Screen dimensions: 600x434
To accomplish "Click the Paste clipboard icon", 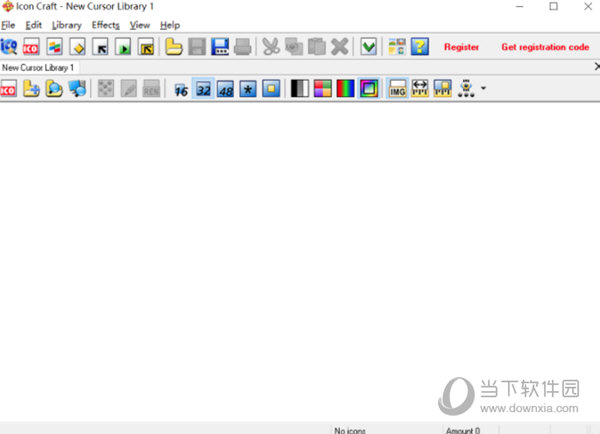I will pos(317,47).
